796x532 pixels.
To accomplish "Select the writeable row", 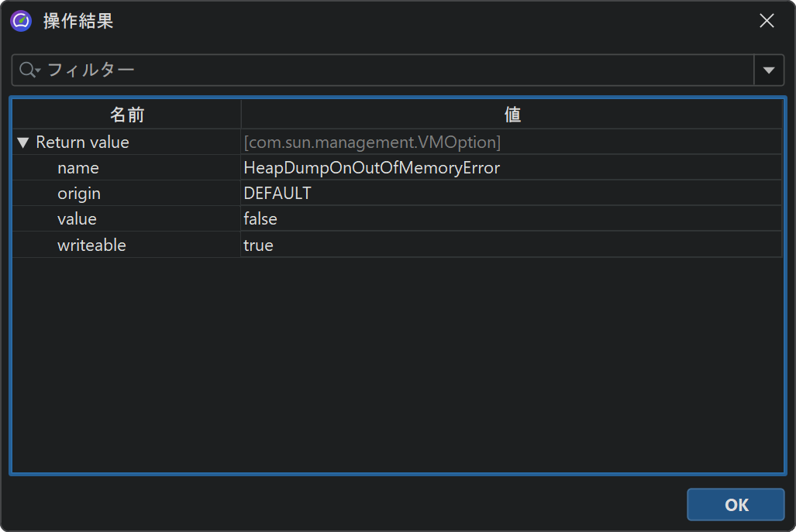I will [91, 245].
